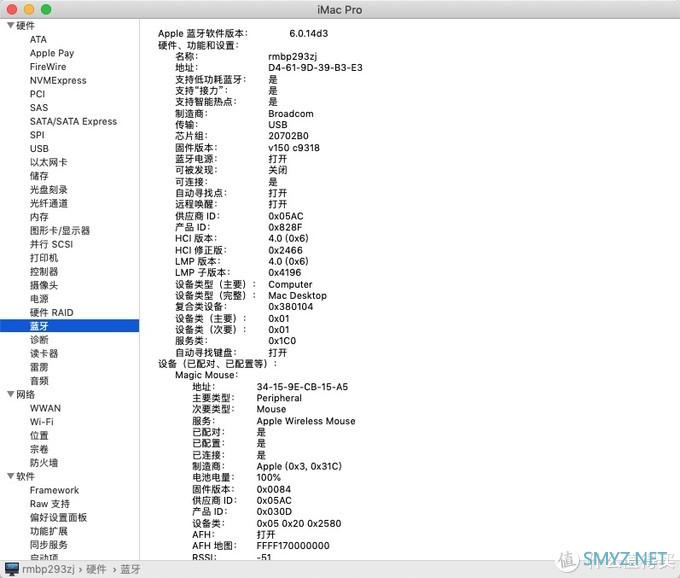Select 以太网卡 Ethernet cards entry
680x578 pixels.
tap(49, 162)
